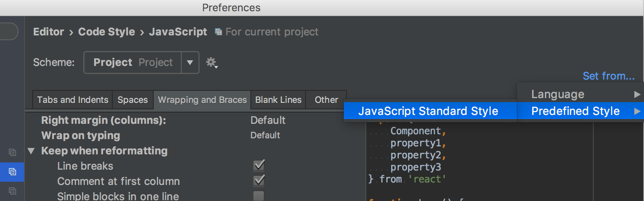Toggle Comment at first column checkbox

[259, 180]
